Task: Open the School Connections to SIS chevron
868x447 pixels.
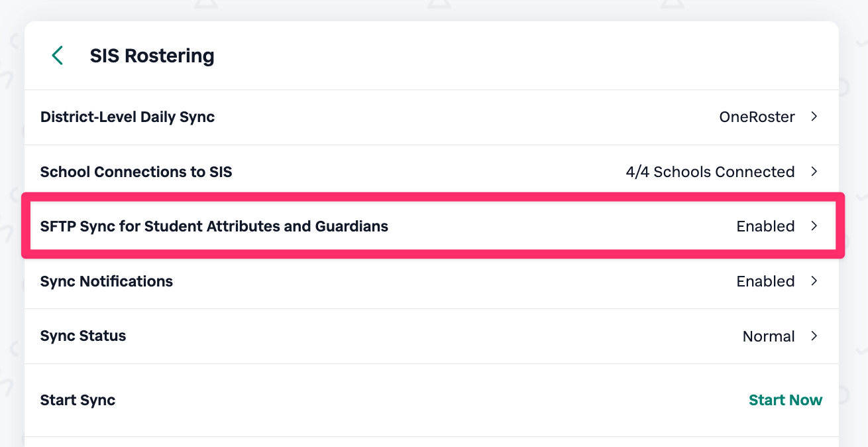Action: (x=814, y=172)
